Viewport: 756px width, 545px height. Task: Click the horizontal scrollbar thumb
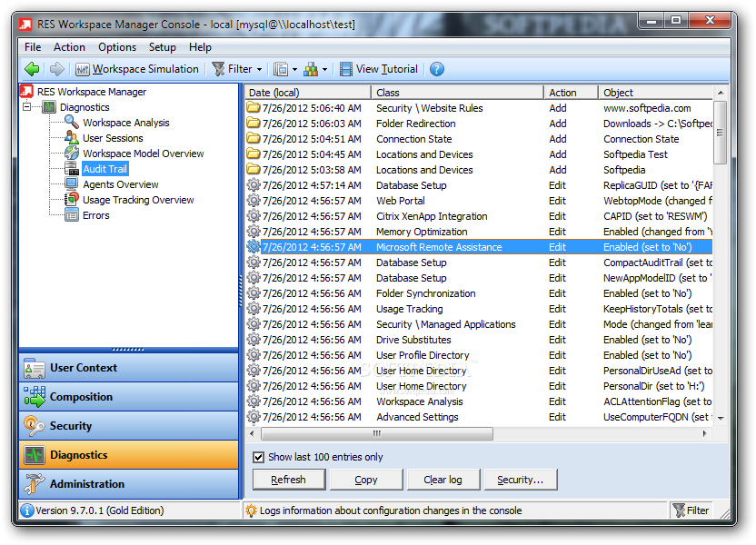(377, 433)
